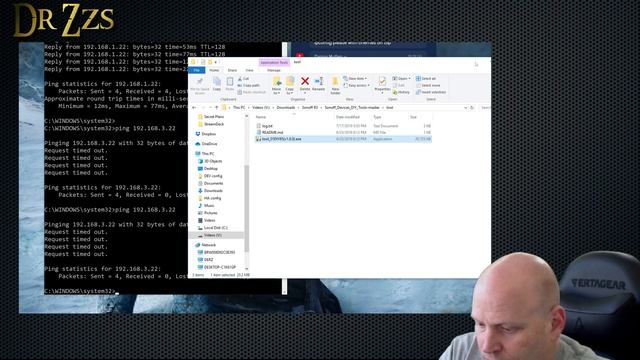
Task: Open Desktop in the navigation pane
Action: tap(208, 169)
